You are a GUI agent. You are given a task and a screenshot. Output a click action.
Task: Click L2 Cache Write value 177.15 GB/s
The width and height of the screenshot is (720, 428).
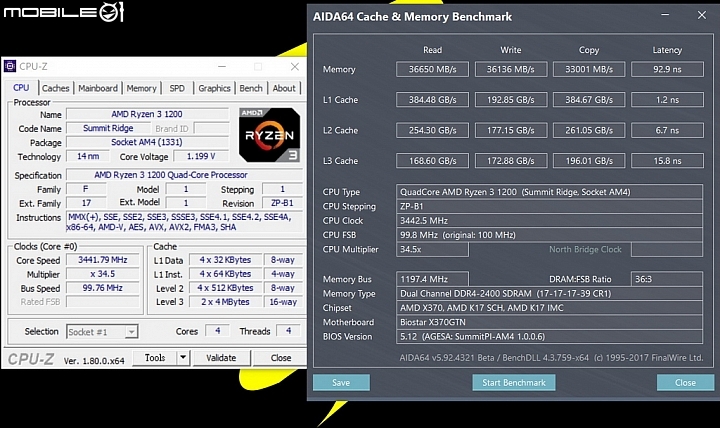[x=511, y=130]
